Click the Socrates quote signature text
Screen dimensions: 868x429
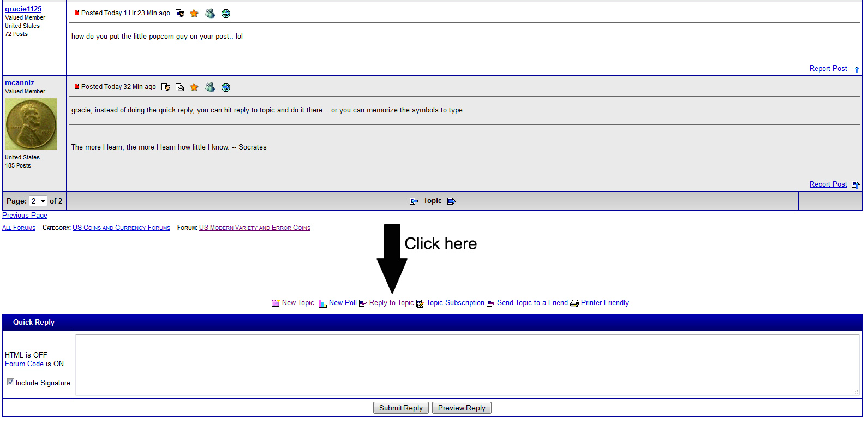[x=169, y=147]
